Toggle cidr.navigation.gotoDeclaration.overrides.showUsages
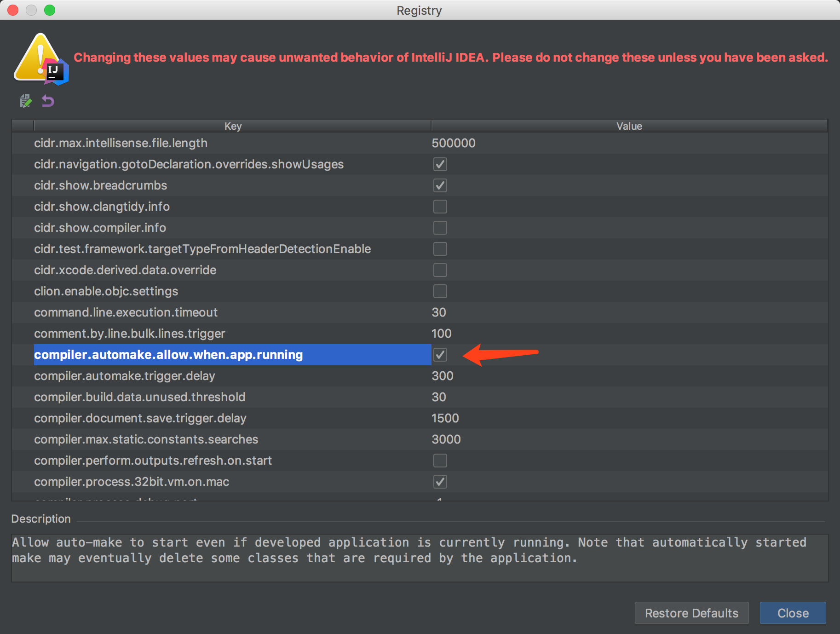Image resolution: width=840 pixels, height=634 pixels. coord(440,164)
